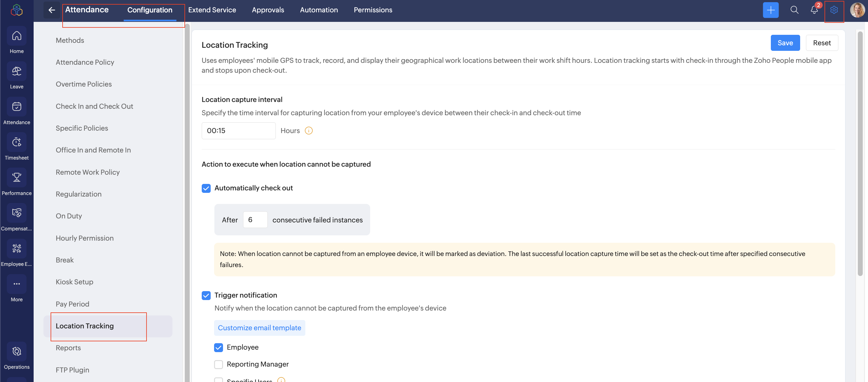Click the Save button

coord(785,43)
